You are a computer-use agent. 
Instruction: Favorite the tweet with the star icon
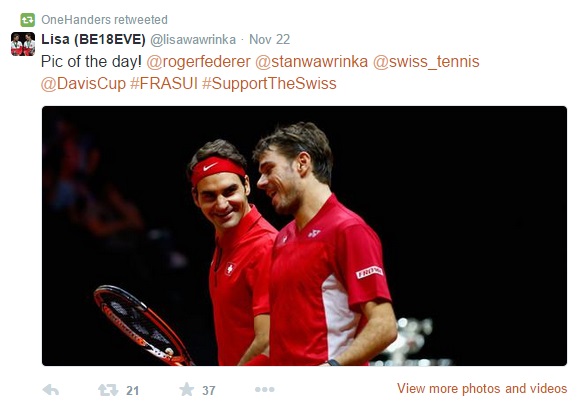[x=186, y=389]
